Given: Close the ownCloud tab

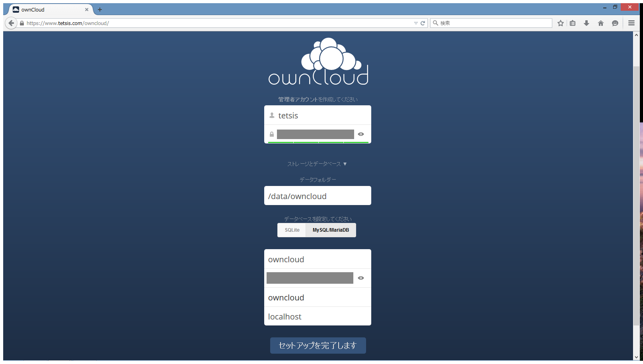Looking at the screenshot, I should [x=87, y=10].
